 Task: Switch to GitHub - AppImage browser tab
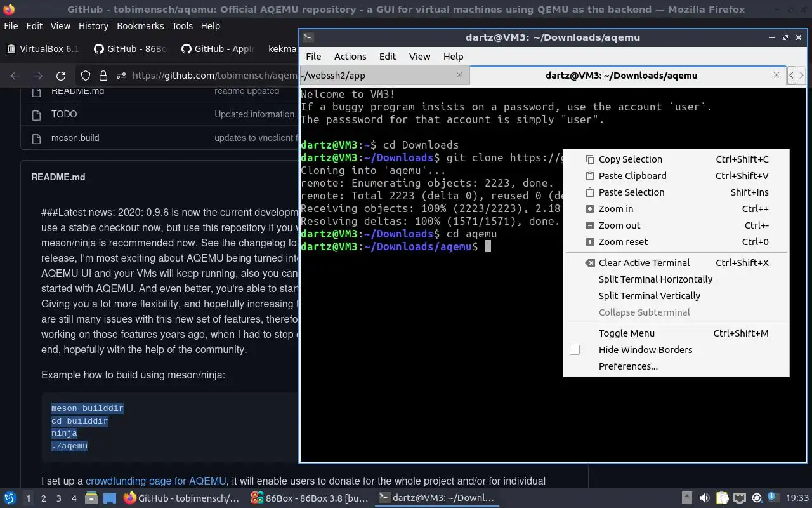(x=218, y=49)
